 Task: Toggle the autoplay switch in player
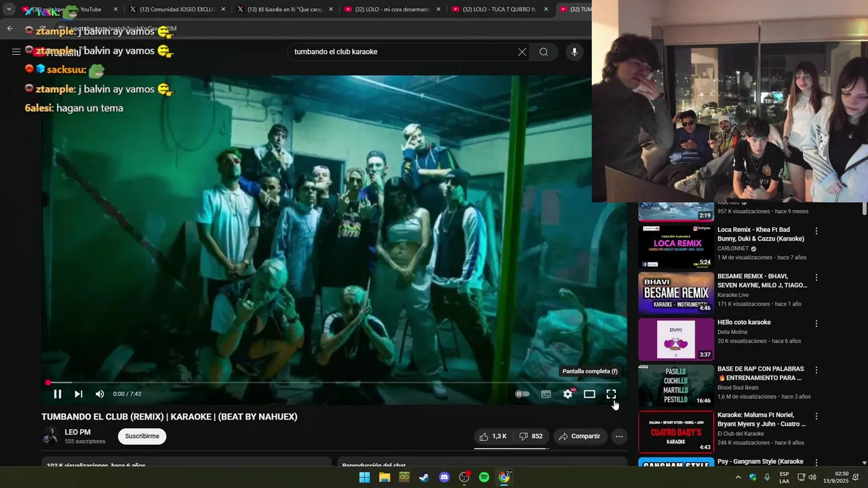pyautogui.click(x=522, y=394)
